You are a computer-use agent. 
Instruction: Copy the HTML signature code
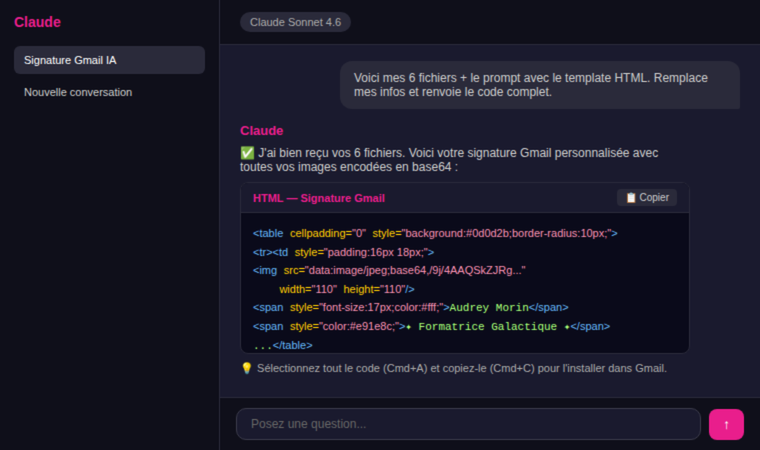point(647,197)
